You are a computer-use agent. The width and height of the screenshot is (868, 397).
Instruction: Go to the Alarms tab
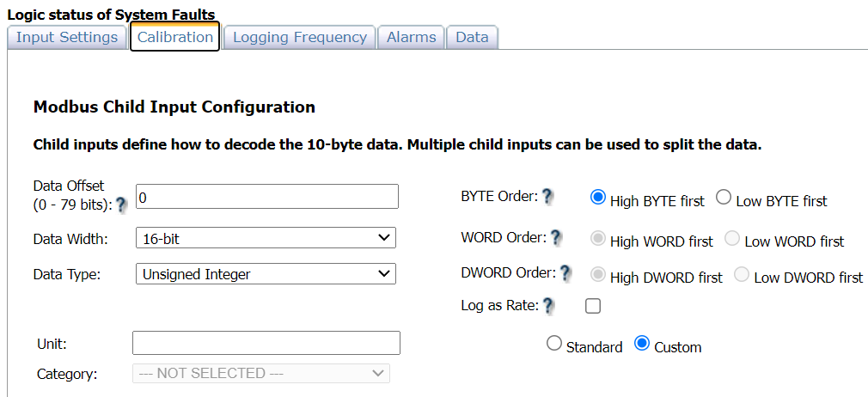pyautogui.click(x=412, y=37)
